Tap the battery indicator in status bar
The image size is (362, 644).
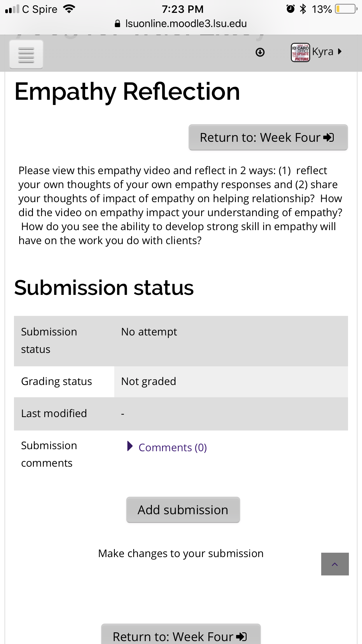(x=346, y=9)
